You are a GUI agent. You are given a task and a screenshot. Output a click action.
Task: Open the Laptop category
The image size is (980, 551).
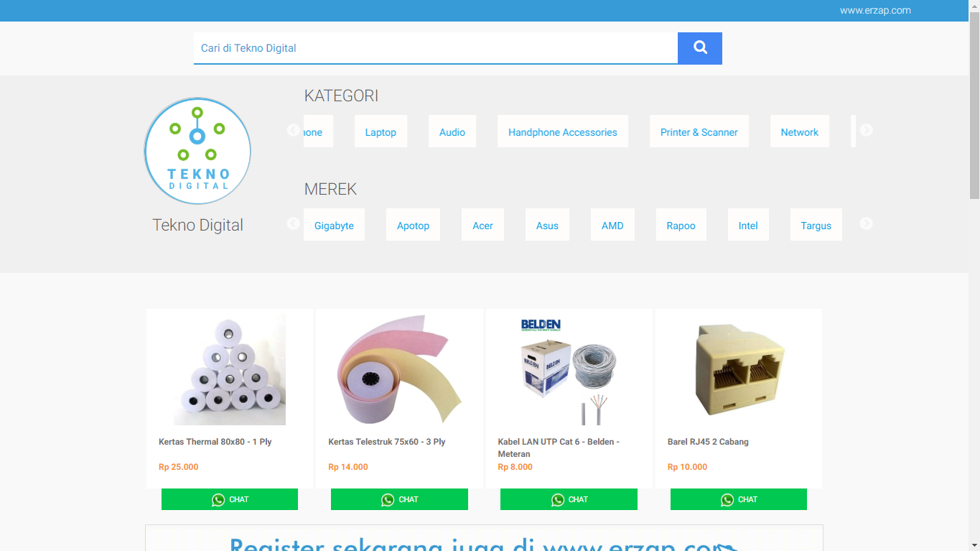tap(381, 131)
